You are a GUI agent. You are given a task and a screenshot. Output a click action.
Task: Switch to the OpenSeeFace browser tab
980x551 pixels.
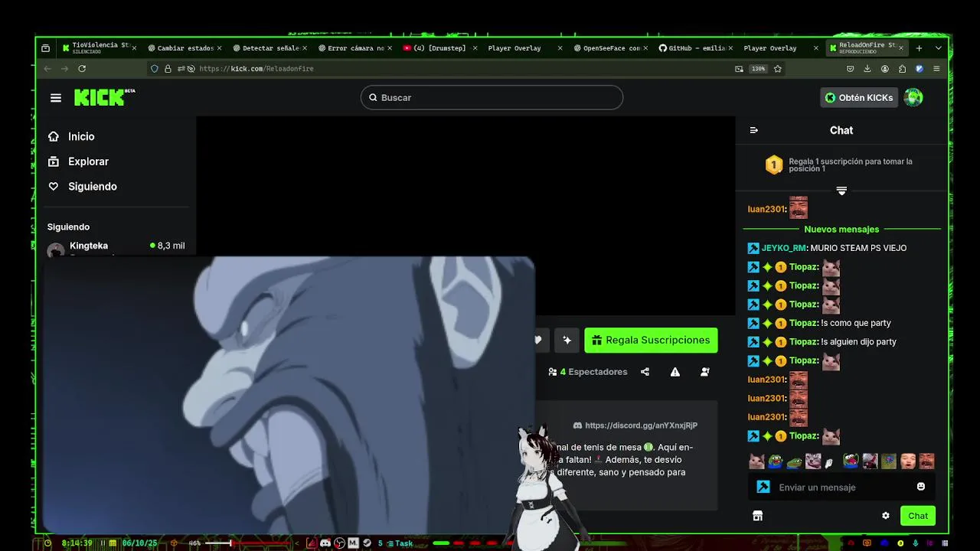click(611, 47)
